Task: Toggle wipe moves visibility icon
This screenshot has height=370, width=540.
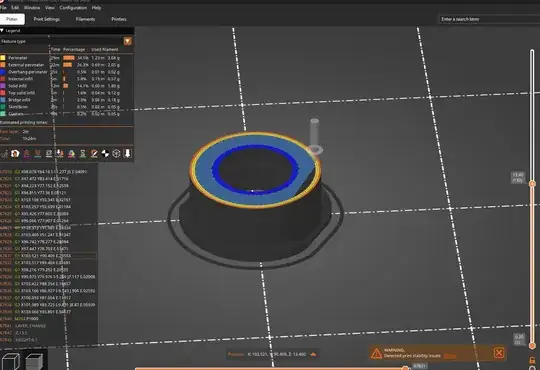Action: click(x=15, y=154)
